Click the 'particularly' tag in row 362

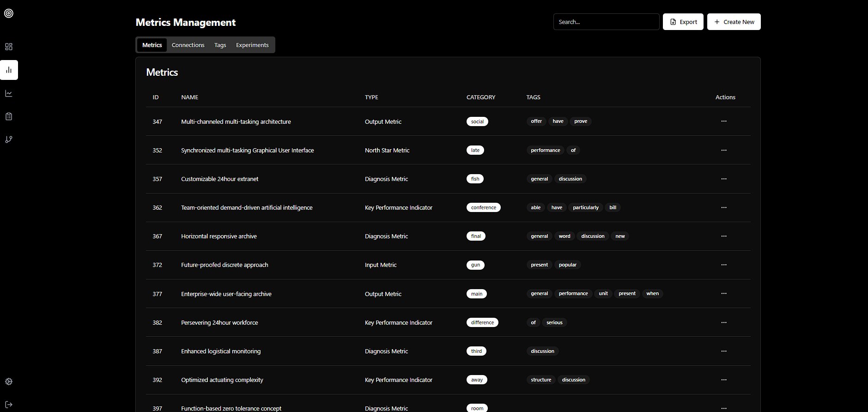click(x=586, y=207)
